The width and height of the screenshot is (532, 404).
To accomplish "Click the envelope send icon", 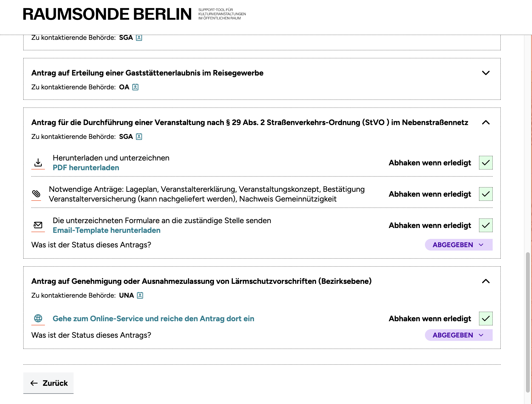I will (38, 225).
